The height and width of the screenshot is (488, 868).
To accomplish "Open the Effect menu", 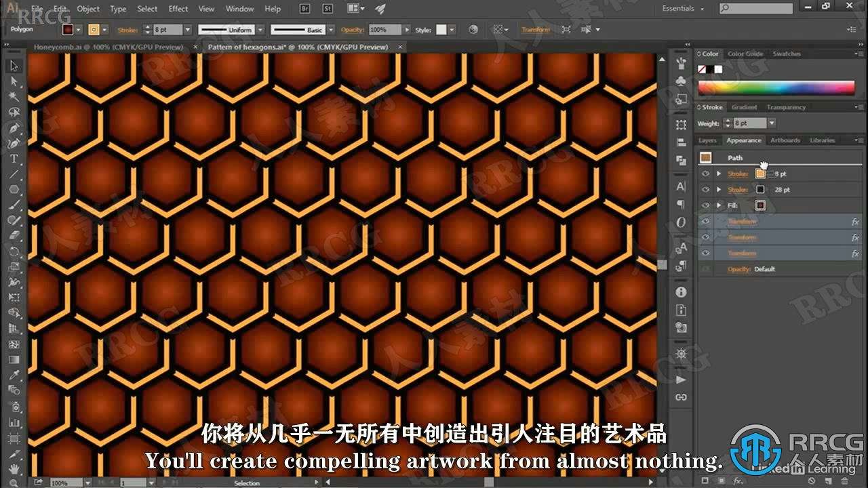I will tap(178, 9).
